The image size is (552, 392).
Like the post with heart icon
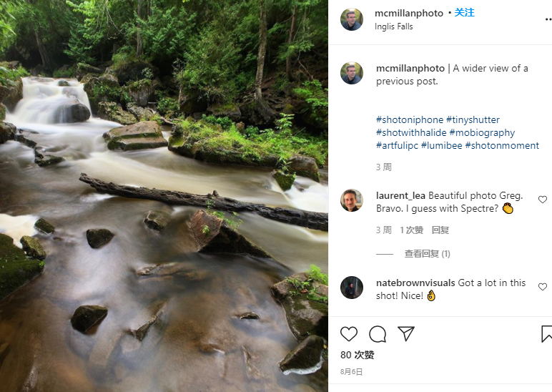coord(349,334)
